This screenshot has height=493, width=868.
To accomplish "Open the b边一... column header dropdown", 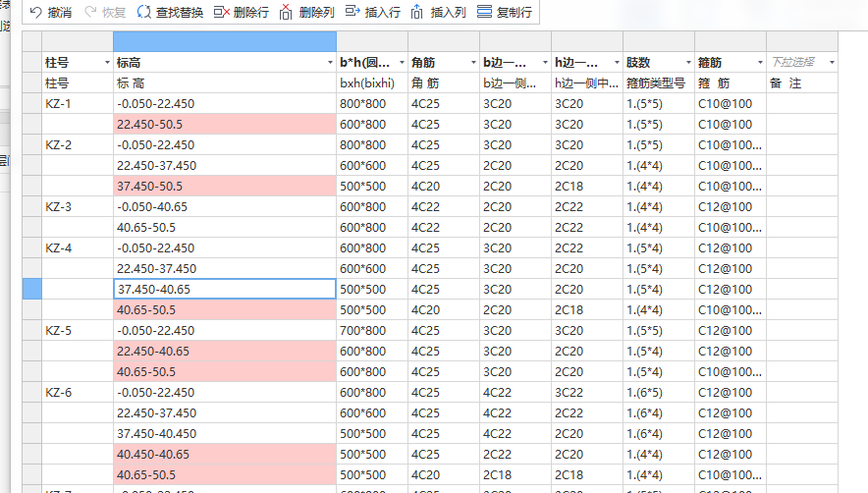I will 545,63.
